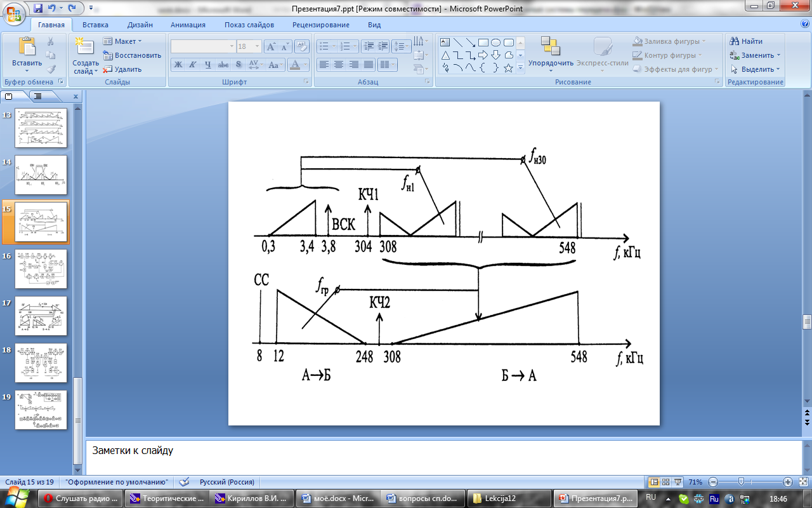Viewport: 812px width, 508px height.
Task: Select the rectangle shape from the gallery
Action: (483, 43)
